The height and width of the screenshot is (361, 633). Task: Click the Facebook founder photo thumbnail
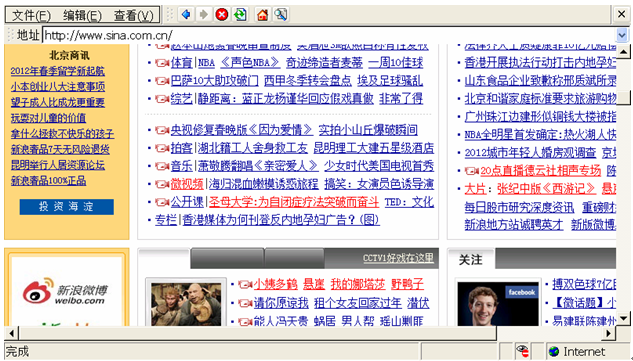pos(498,303)
